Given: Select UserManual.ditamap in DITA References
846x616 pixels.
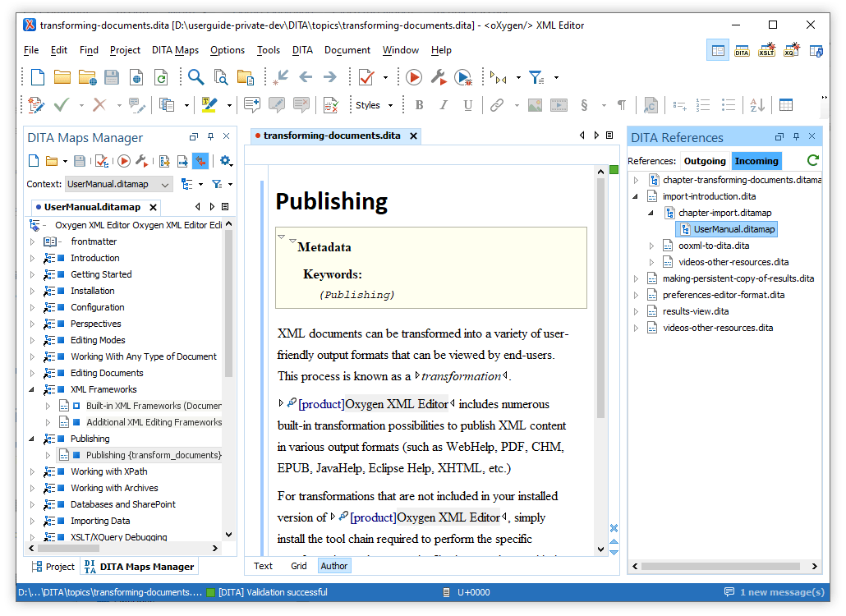Looking at the screenshot, I should click(x=727, y=229).
